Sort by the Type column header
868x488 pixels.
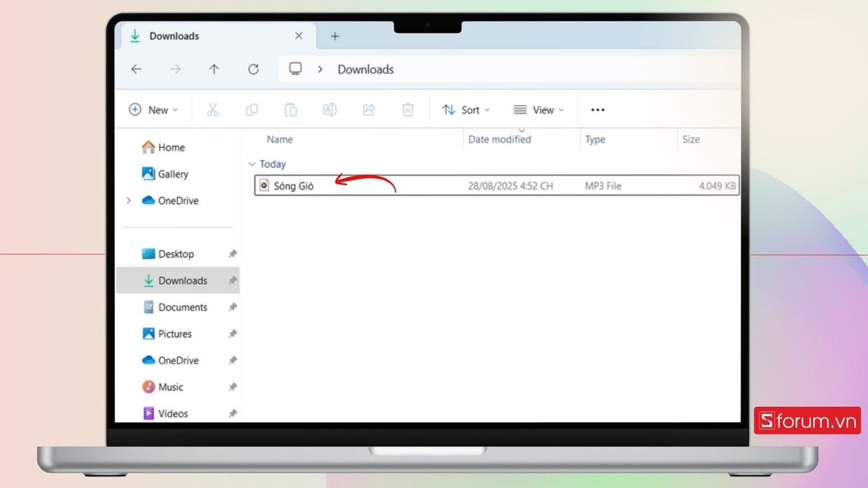pos(595,140)
